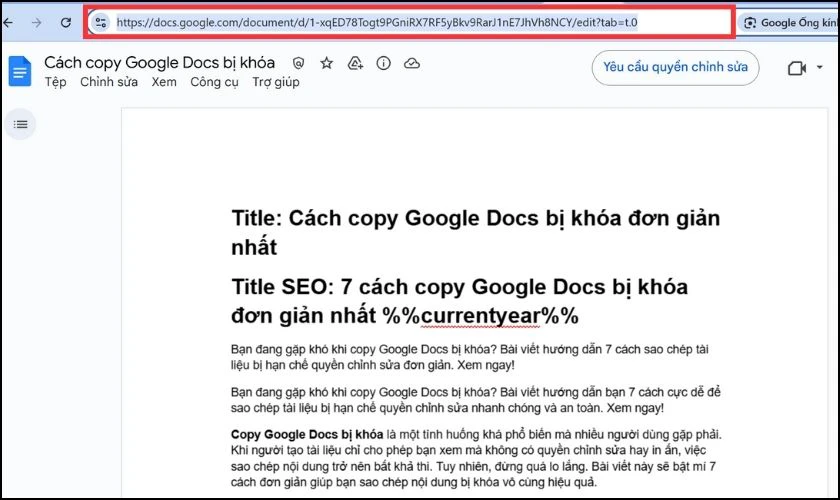Viewport: 840px width, 500px height.
Task: Show document details info icon
Action: tap(384, 63)
